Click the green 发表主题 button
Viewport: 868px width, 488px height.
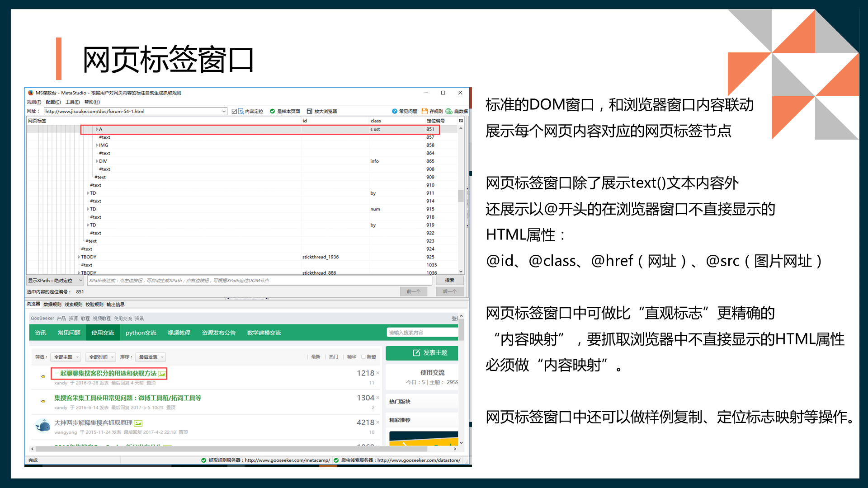tap(422, 353)
